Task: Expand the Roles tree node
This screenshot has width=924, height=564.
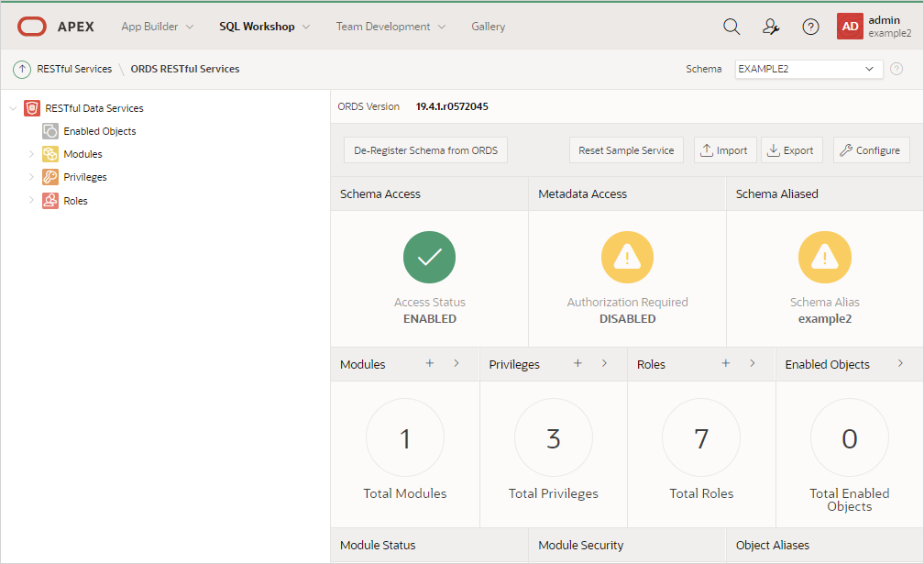Action: click(x=31, y=200)
